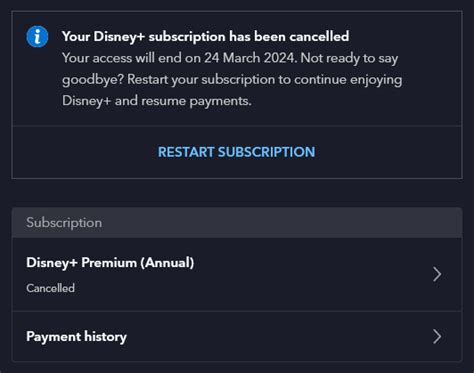474x373 pixels.
Task: Click the word 'goodbye?' in the notice
Action: (x=93, y=80)
